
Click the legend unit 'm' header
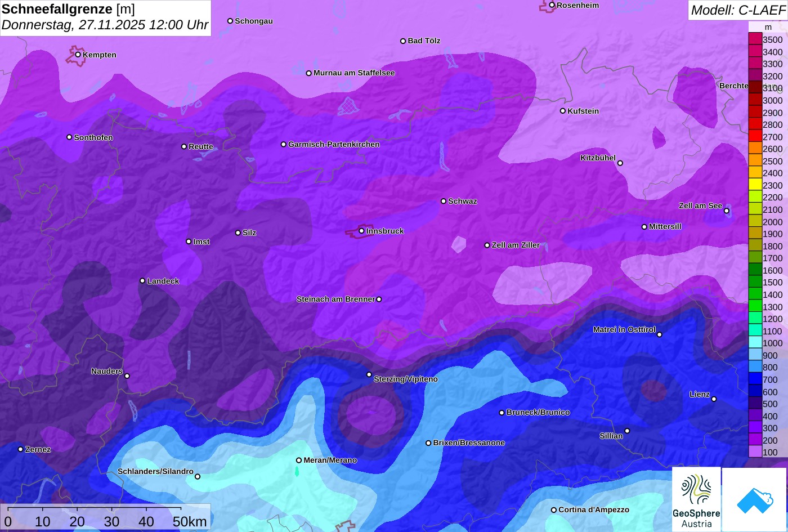coord(768,27)
